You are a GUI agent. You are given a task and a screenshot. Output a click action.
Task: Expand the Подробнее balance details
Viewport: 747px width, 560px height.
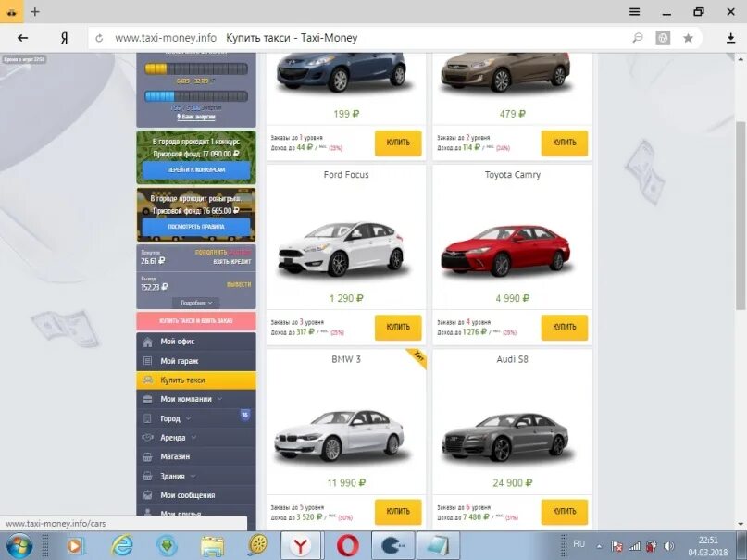point(196,303)
